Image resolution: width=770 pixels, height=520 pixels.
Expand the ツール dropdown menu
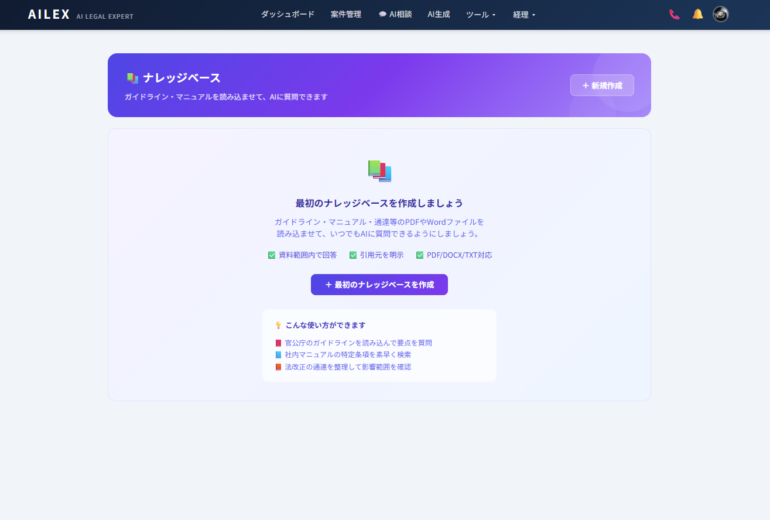coord(480,15)
